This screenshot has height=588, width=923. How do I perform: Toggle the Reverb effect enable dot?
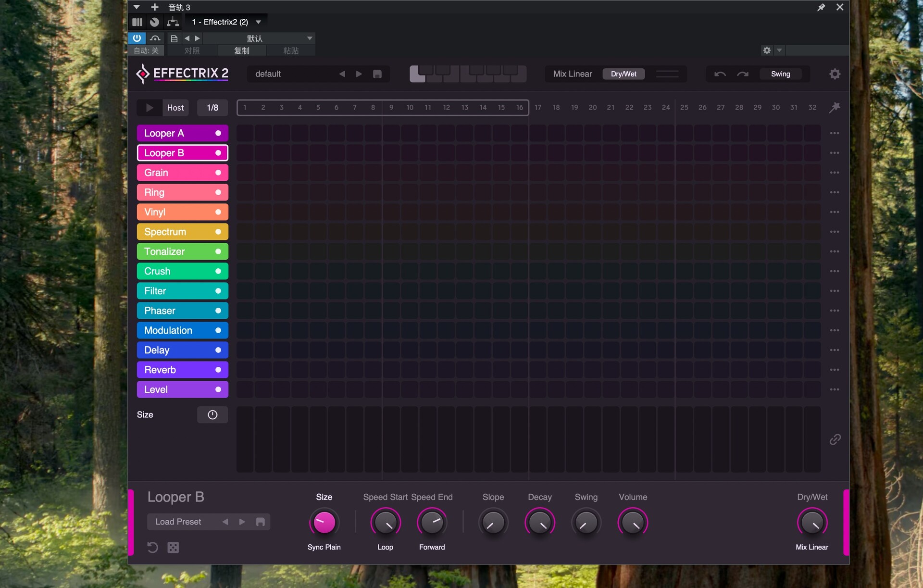[218, 370]
